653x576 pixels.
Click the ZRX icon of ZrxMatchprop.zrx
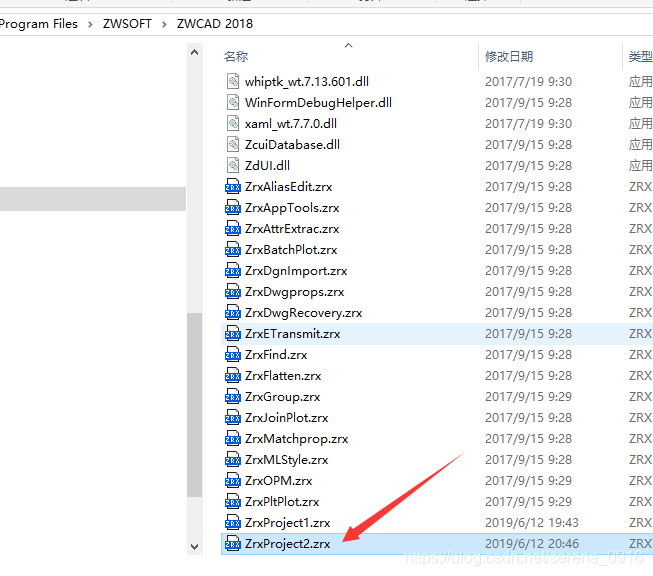click(233, 438)
